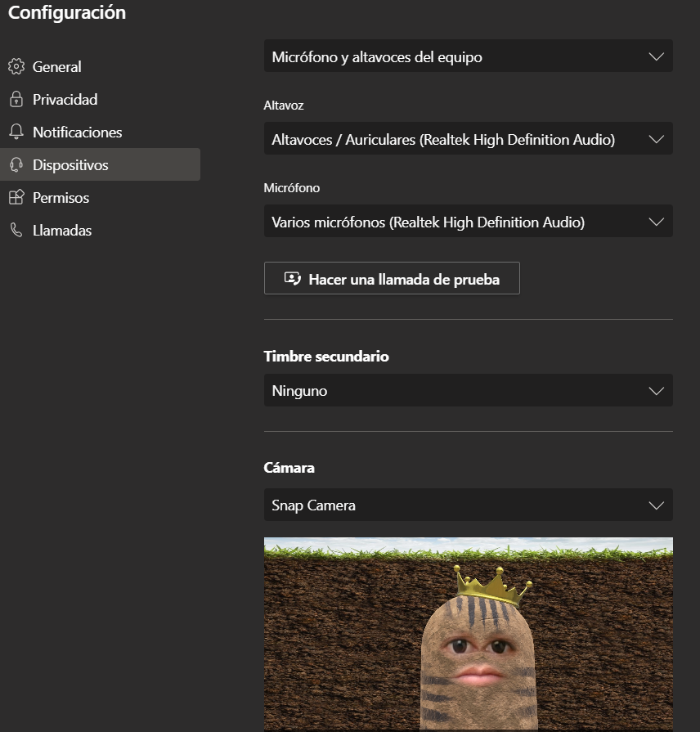Screen dimensions: 700x732
Task: Click the Dispositivos headset icon
Action: (x=16, y=164)
